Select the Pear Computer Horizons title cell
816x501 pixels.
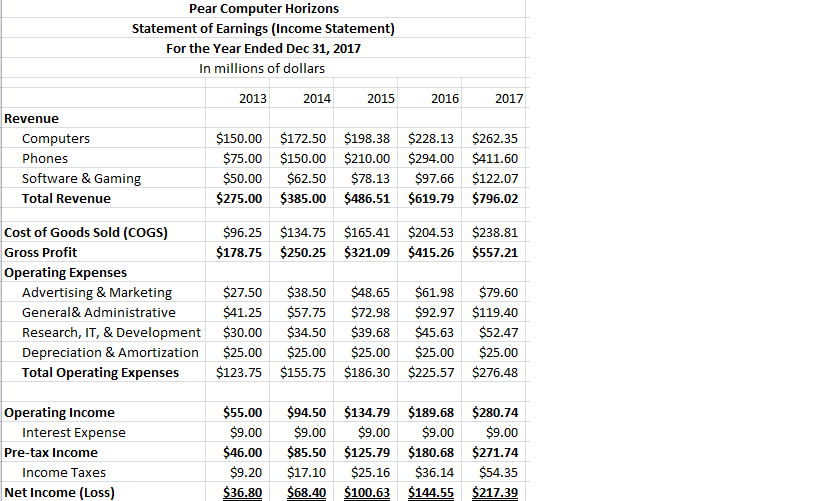click(263, 9)
